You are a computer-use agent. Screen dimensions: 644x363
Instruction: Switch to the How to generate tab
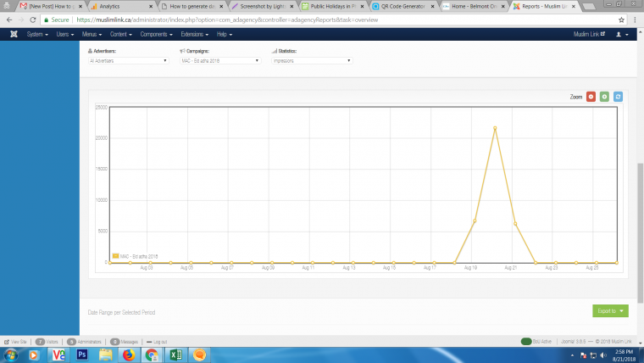coord(192,6)
